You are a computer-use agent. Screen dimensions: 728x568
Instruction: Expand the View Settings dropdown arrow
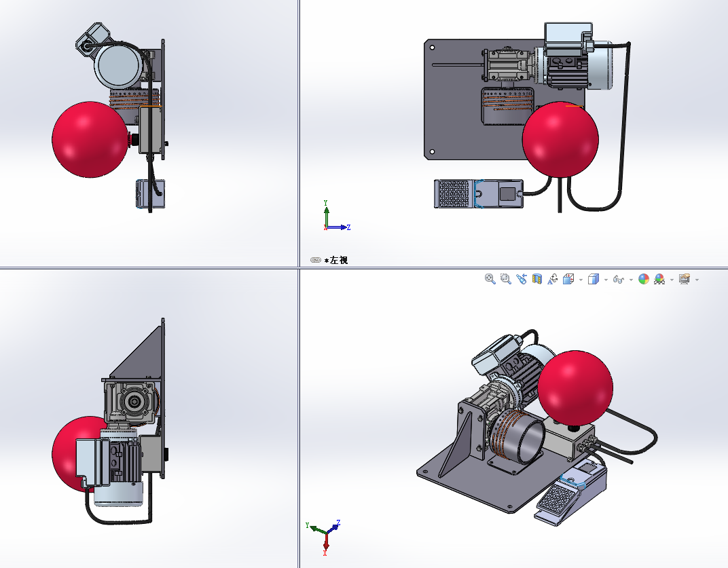697,280
